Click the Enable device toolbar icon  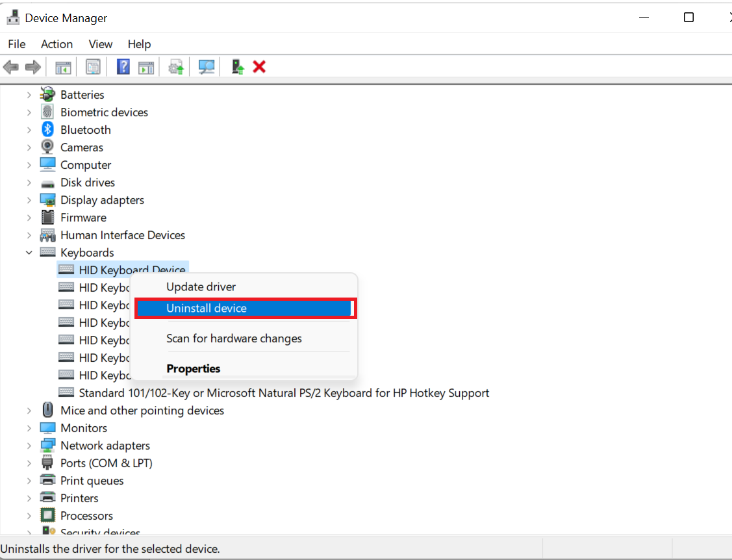coord(238,68)
